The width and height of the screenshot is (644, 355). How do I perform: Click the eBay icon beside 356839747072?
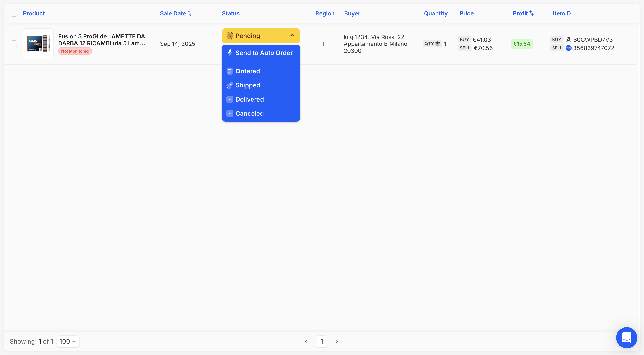point(568,48)
